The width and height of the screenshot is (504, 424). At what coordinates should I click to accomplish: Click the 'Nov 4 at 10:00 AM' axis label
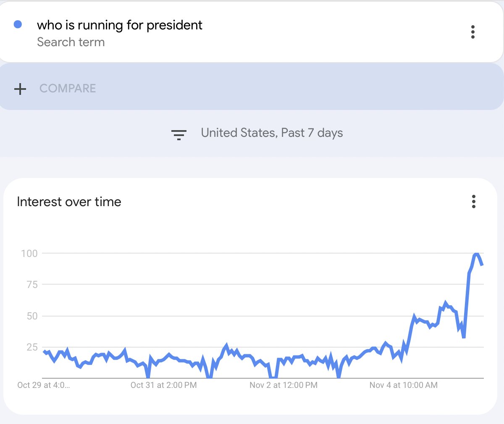[x=403, y=385]
